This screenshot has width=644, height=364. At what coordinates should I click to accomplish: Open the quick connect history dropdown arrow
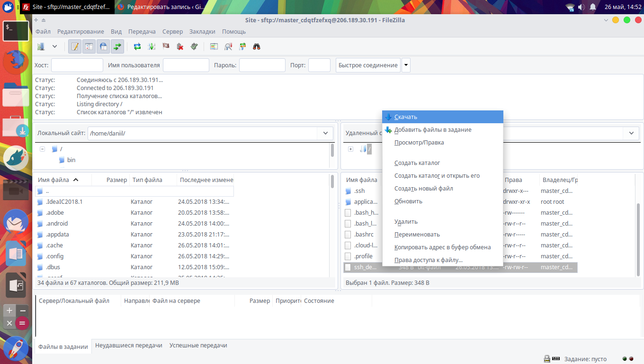pyautogui.click(x=406, y=65)
